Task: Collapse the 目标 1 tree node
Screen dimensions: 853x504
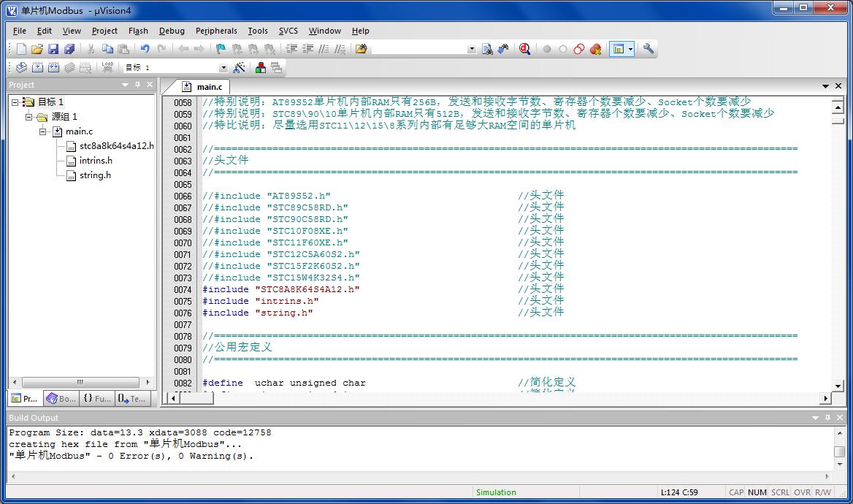Action: [x=15, y=102]
